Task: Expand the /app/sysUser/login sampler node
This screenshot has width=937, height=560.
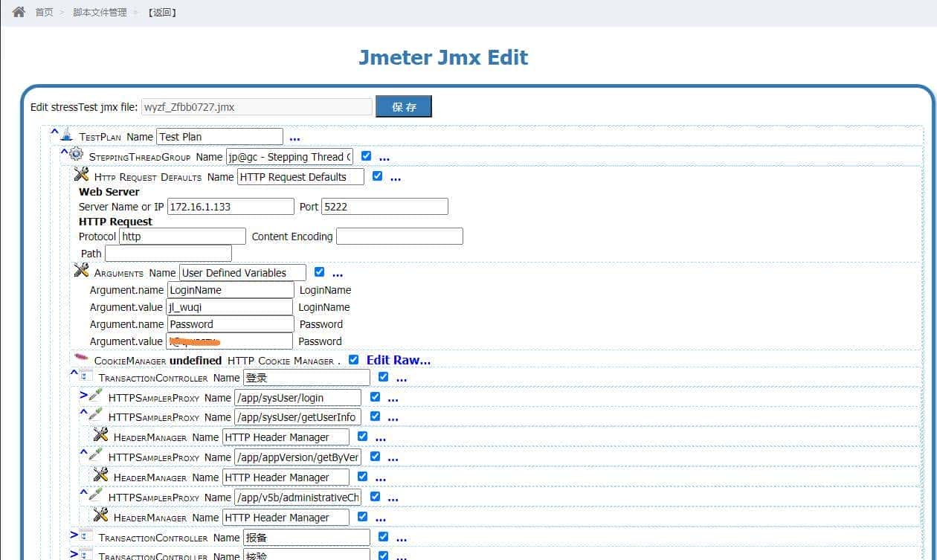Action: click(83, 396)
